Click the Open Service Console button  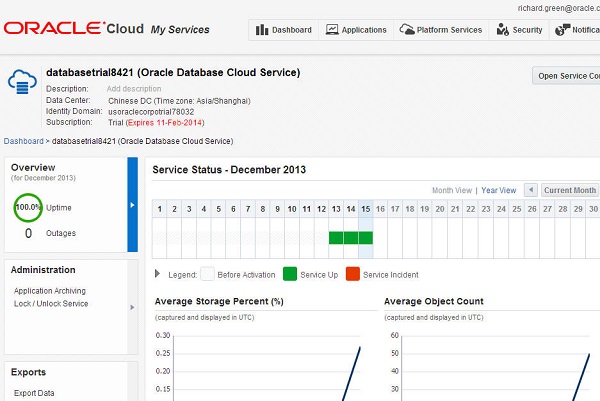[566, 76]
